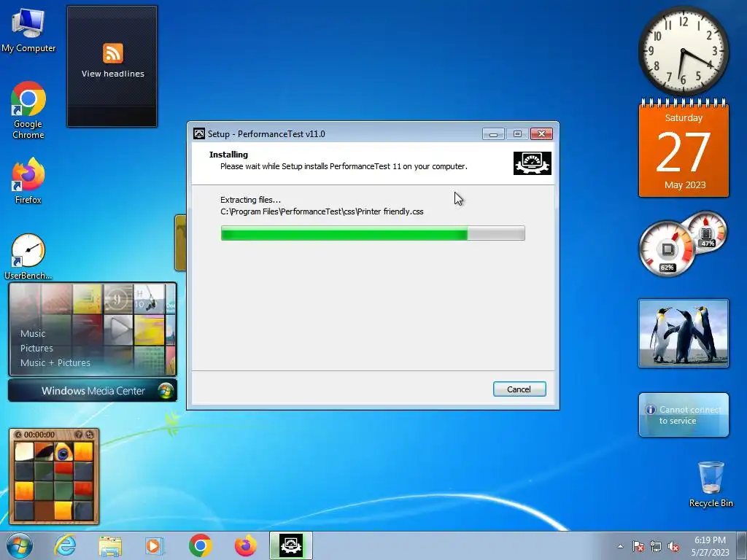Viewport: 747px width, 560px height.
Task: Open the Recycle Bin
Action: pos(711,484)
